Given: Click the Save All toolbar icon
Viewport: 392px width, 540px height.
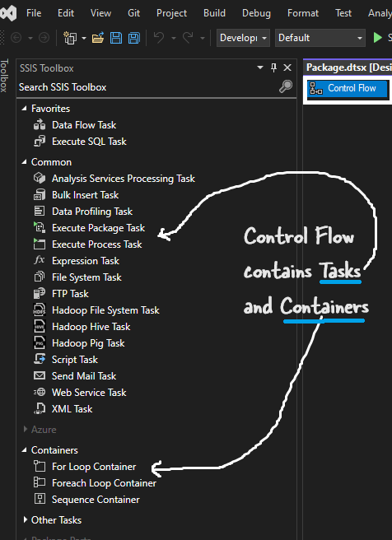Looking at the screenshot, I should click(134, 38).
